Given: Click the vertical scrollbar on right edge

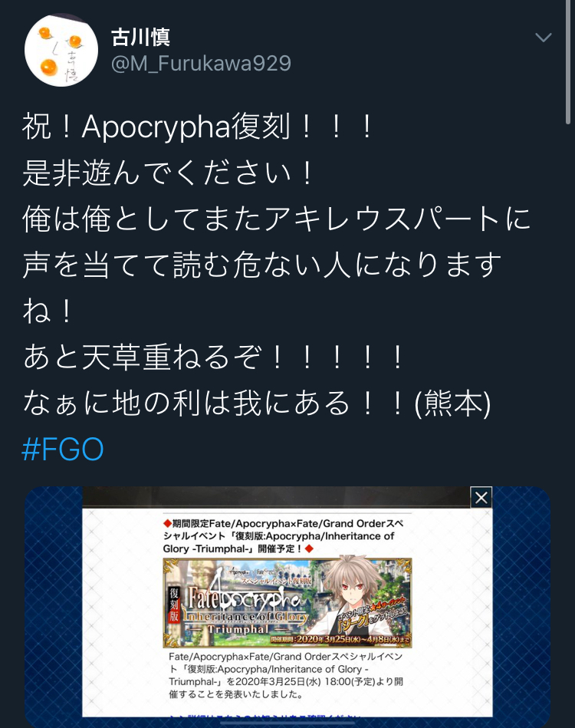Looking at the screenshot, I should pyautogui.click(x=568, y=61).
